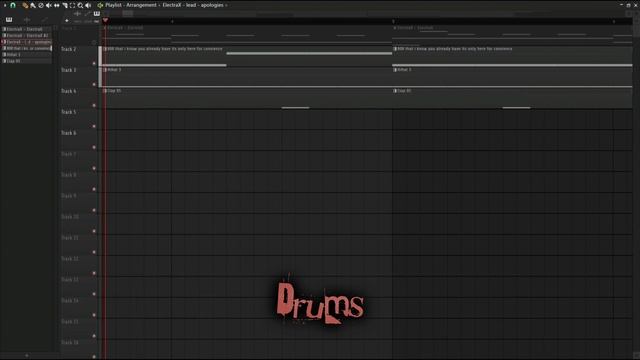Show pattern clips in the picker panel
This screenshot has height=360, width=640.
point(9,20)
